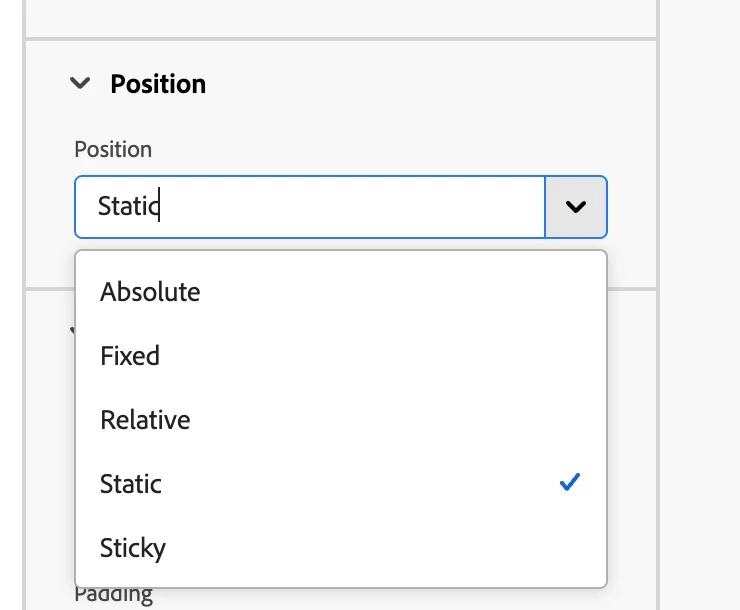Image resolution: width=740 pixels, height=610 pixels.
Task: Click the empty panel area above Position section
Action: pyautogui.click(x=340, y=18)
